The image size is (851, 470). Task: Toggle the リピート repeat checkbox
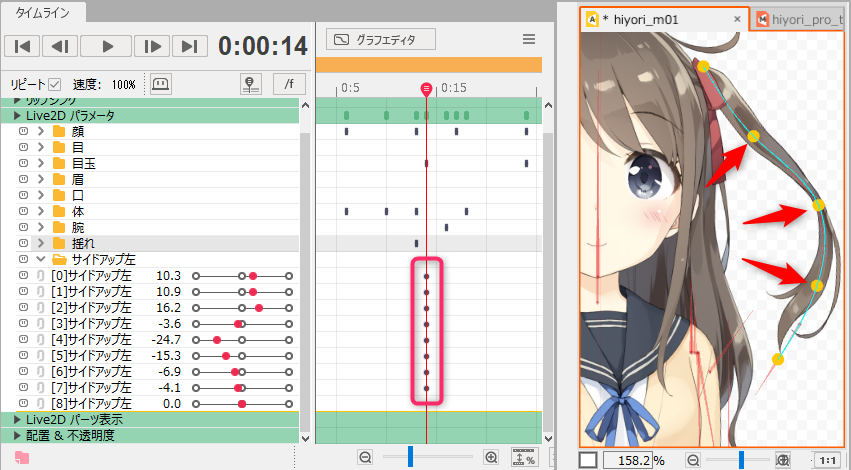click(x=55, y=85)
